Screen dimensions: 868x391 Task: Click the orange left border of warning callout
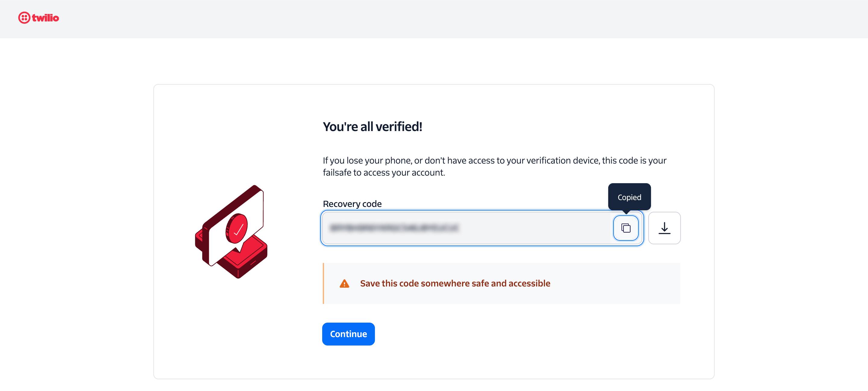323,283
